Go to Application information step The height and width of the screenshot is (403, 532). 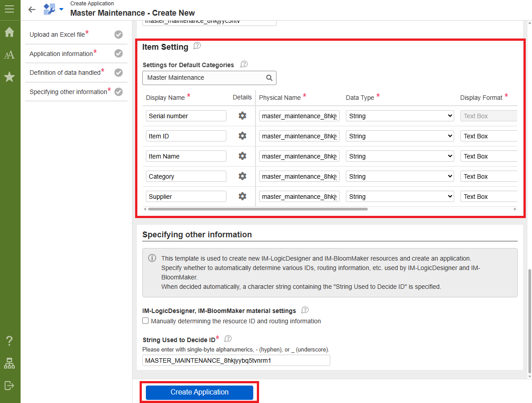[x=77, y=54]
